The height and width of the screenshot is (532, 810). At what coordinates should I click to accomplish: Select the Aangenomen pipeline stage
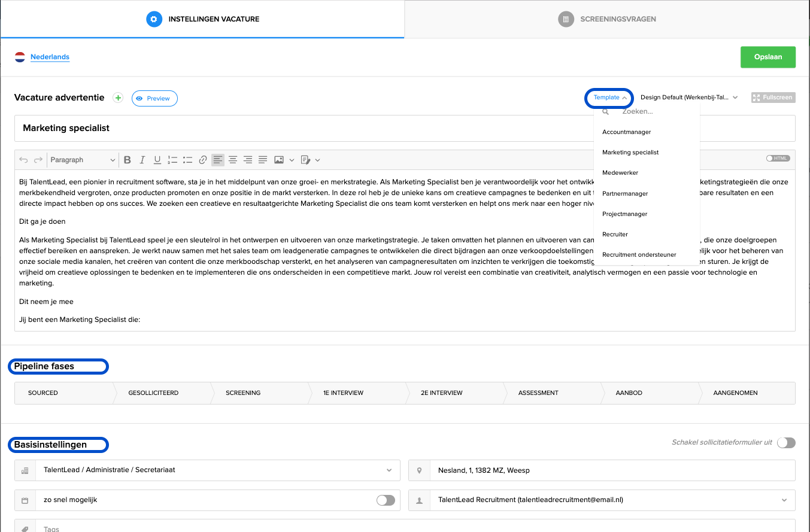click(x=747, y=393)
